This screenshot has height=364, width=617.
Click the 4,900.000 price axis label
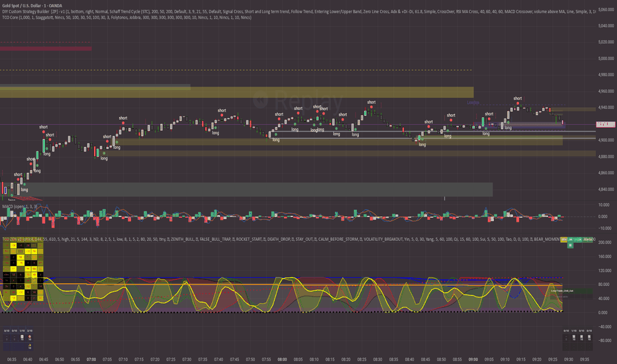(606, 140)
